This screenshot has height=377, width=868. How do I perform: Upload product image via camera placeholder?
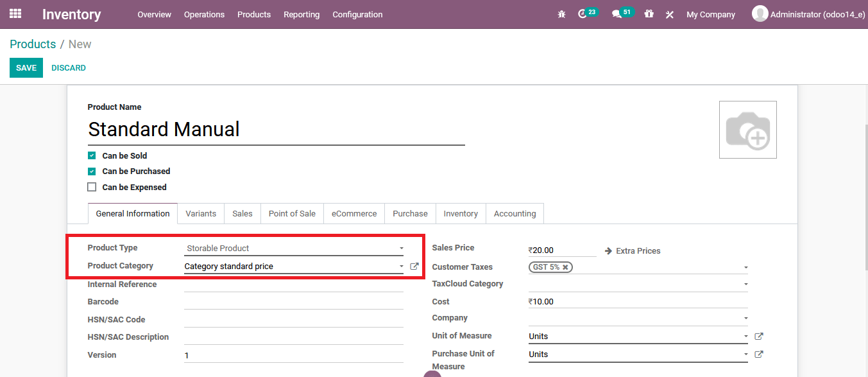(747, 130)
